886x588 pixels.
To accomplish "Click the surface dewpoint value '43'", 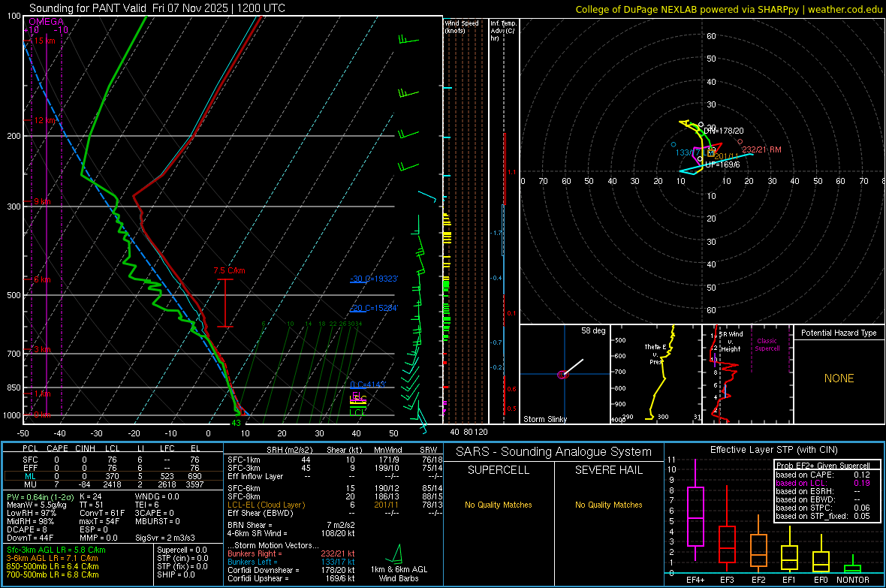I will (237, 423).
